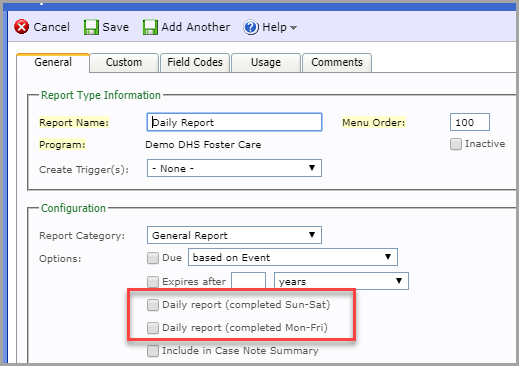The width and height of the screenshot is (519, 366).
Task: Click the Cancel label in toolbar
Action: pos(52,27)
